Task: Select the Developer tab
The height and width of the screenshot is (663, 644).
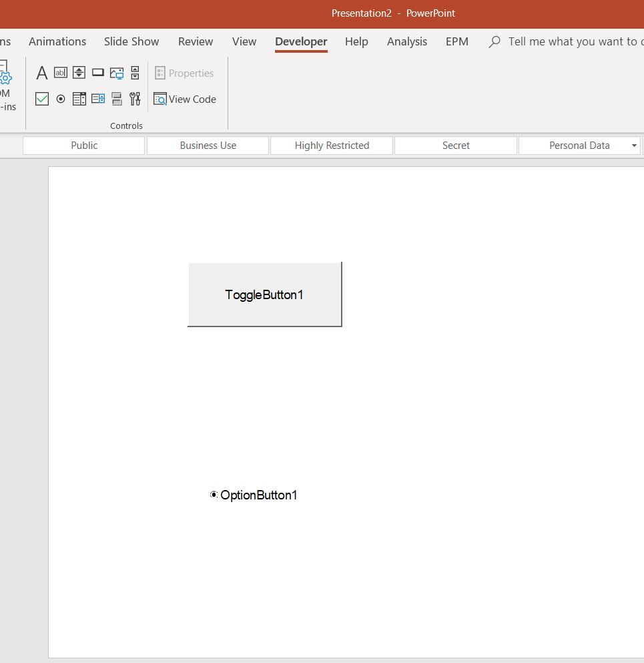Action: [301, 41]
